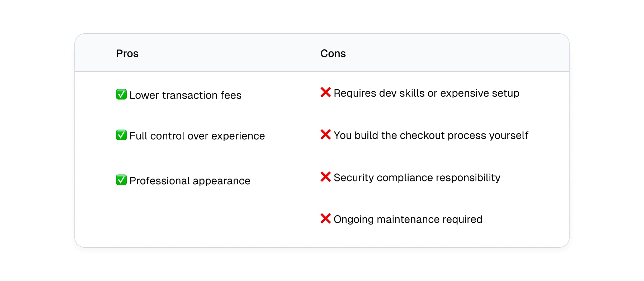
Task: Select the Pros column header
Action: (x=127, y=53)
